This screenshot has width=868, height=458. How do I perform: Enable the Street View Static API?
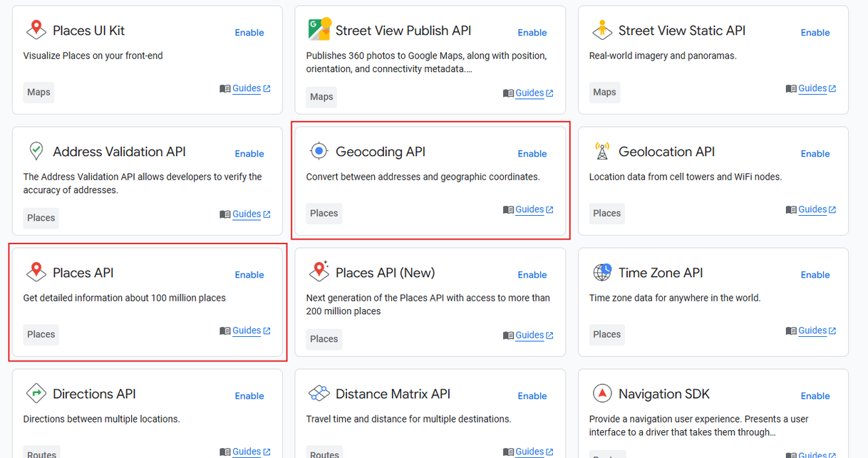815,33
